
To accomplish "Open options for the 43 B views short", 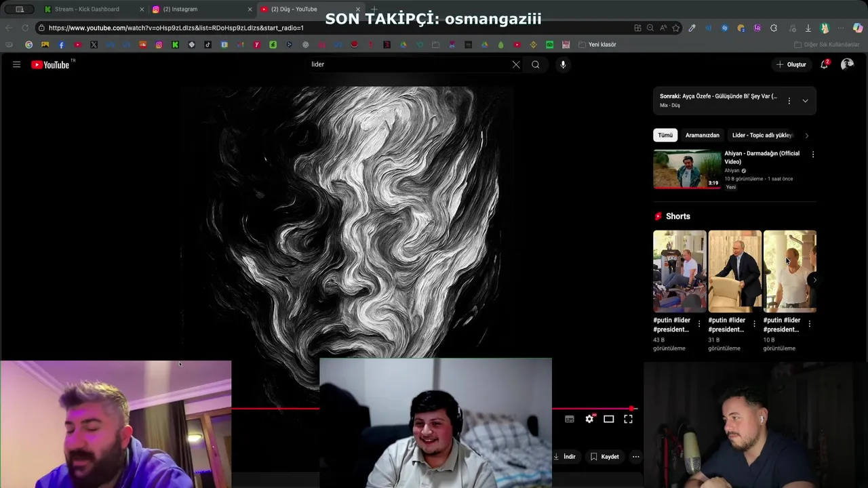I will [699, 324].
